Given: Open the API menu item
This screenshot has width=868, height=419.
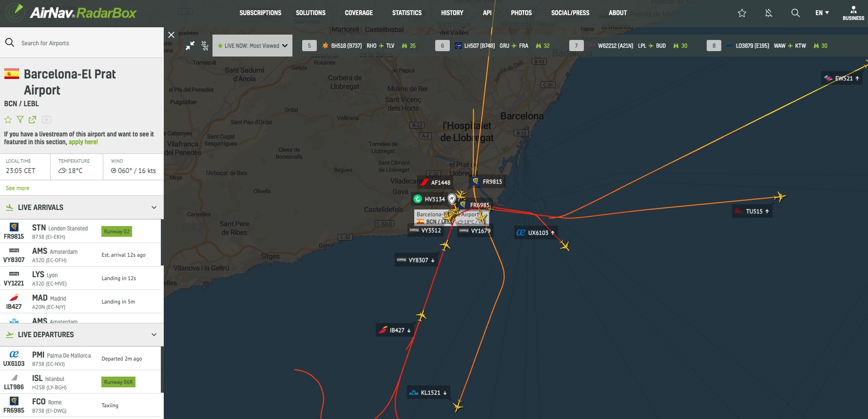Looking at the screenshot, I should click(487, 13).
